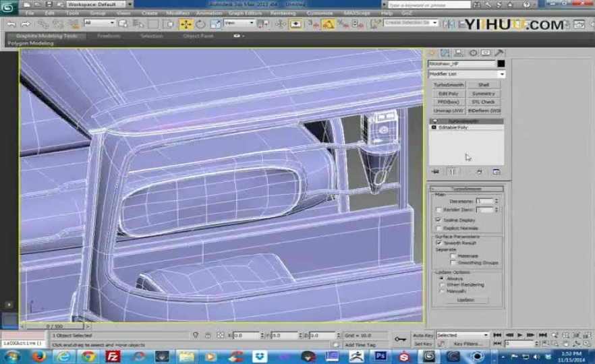Toggle Show End Result icon

coord(452,172)
